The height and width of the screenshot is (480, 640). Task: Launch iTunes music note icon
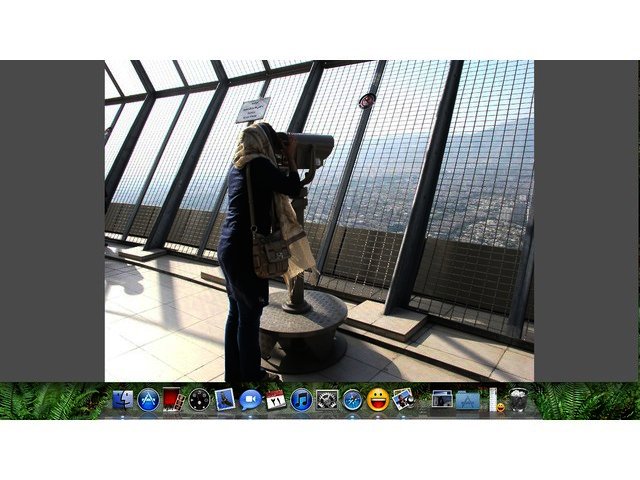coord(301,401)
